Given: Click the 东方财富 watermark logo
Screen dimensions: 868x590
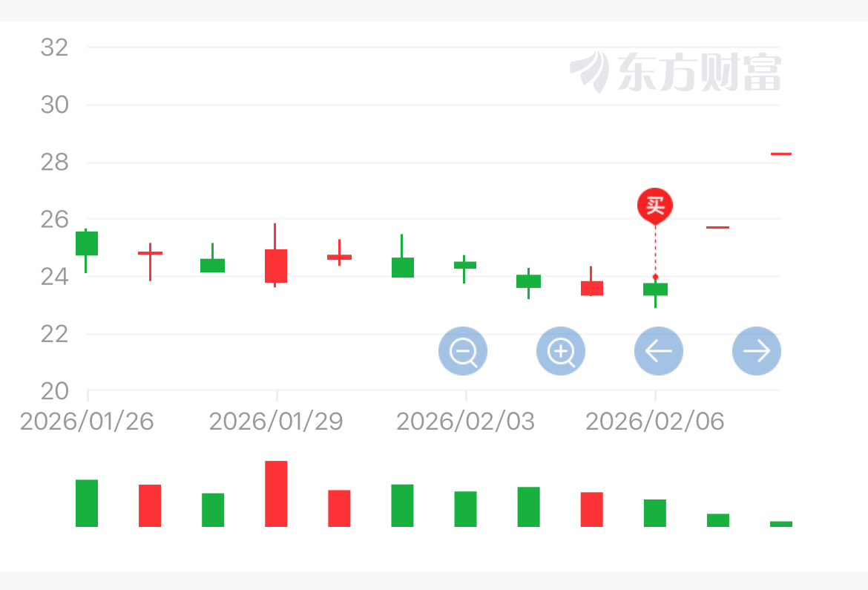Looking at the screenshot, I should pos(675,72).
